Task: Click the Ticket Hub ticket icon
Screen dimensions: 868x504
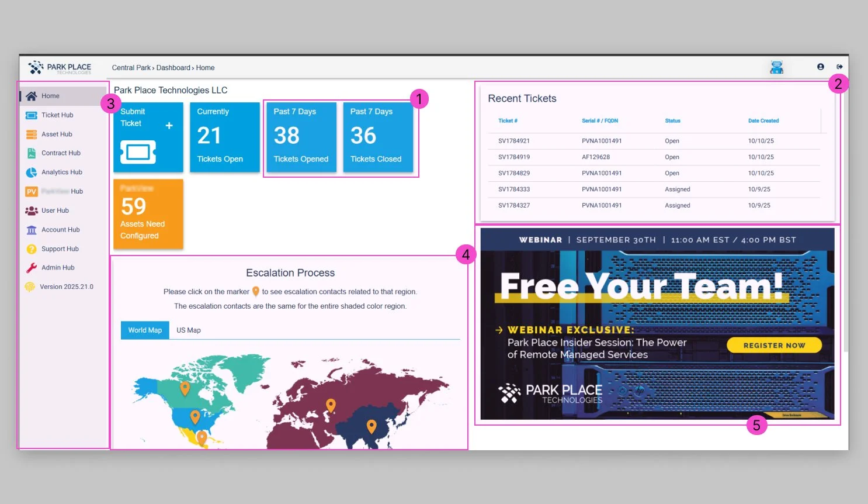Action: 32,115
